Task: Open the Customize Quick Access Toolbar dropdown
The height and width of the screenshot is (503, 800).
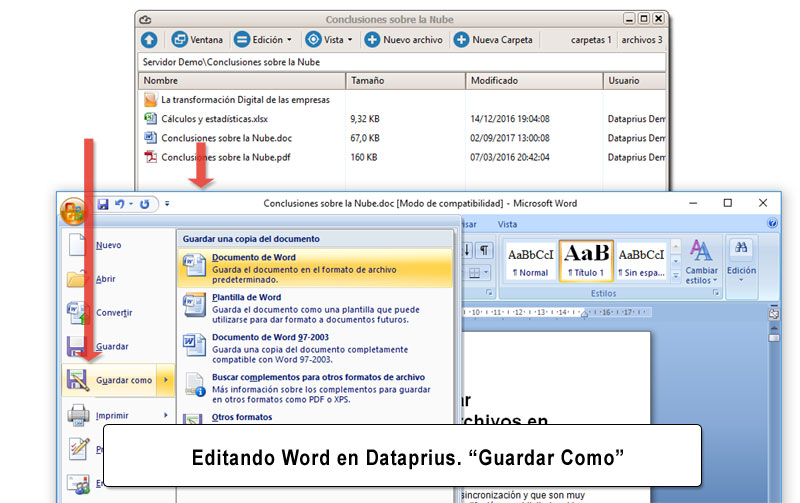Action: (x=167, y=204)
